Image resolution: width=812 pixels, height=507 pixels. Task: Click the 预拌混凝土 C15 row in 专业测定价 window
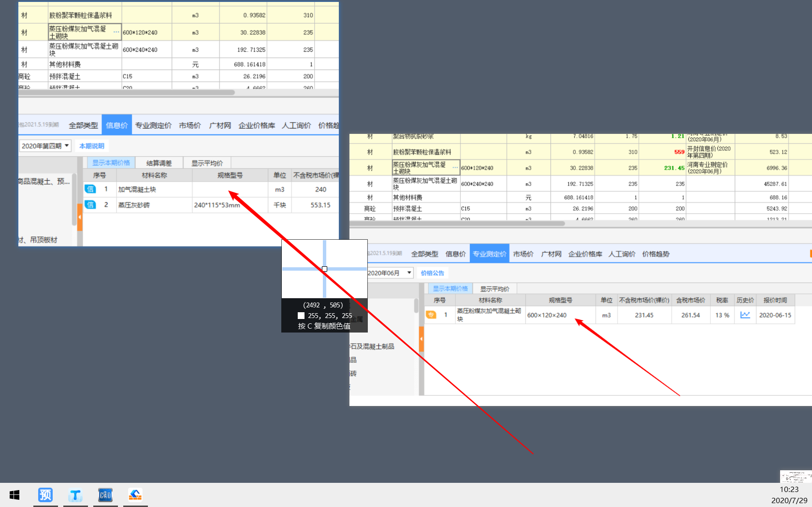580,208
